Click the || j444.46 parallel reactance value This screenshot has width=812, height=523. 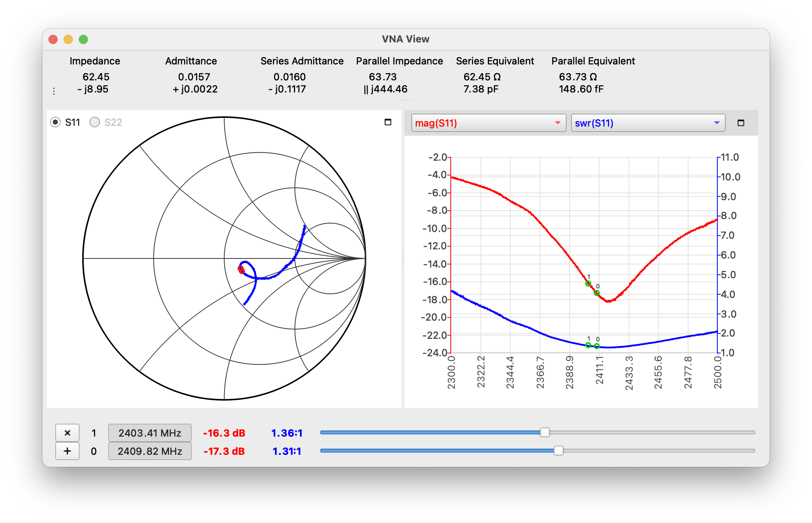coord(385,89)
